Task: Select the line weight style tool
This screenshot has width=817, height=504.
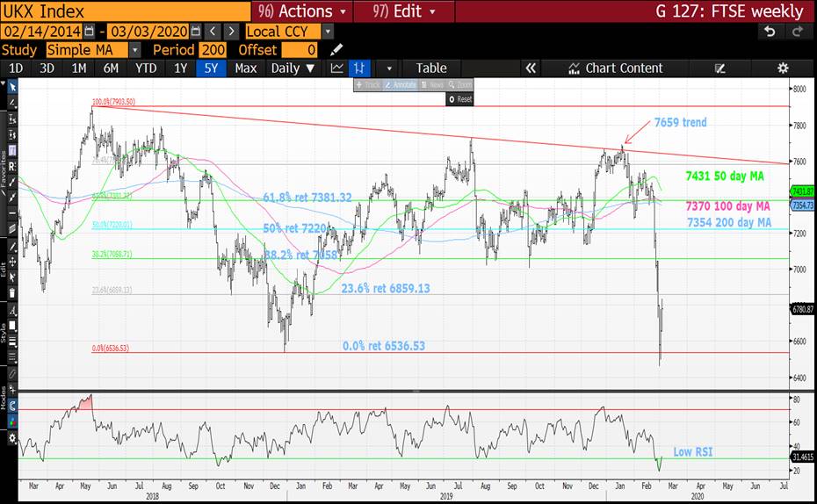Action: pyautogui.click(x=12, y=342)
